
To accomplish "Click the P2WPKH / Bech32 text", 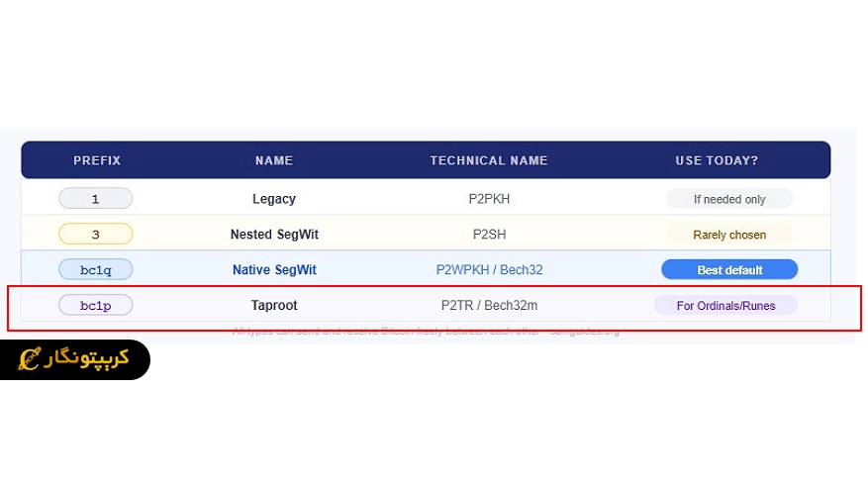I will point(489,270).
